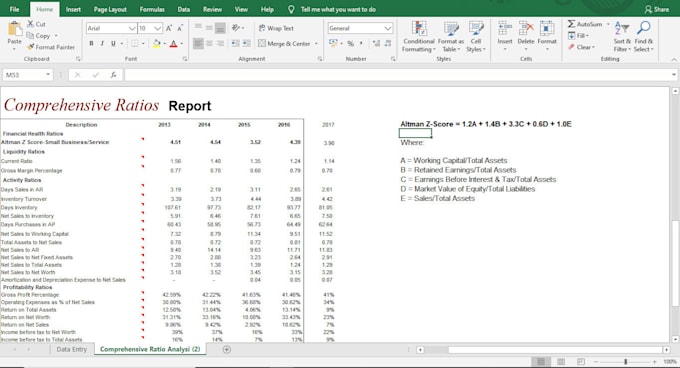Increase font size with larger A
680x368 pixels.
(x=169, y=28)
